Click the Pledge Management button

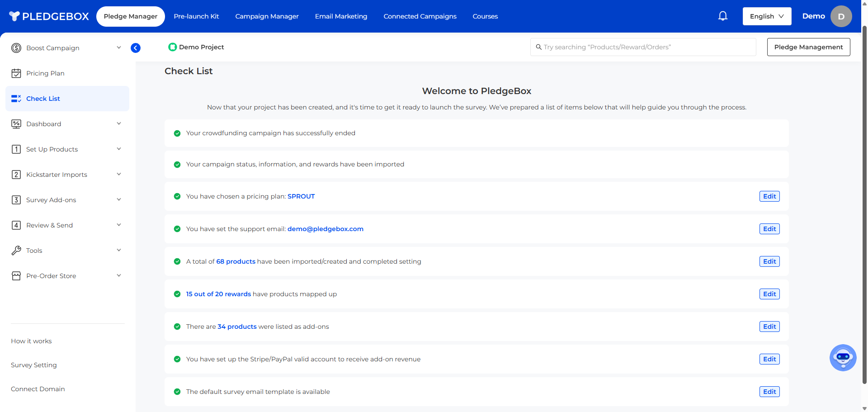[808, 47]
